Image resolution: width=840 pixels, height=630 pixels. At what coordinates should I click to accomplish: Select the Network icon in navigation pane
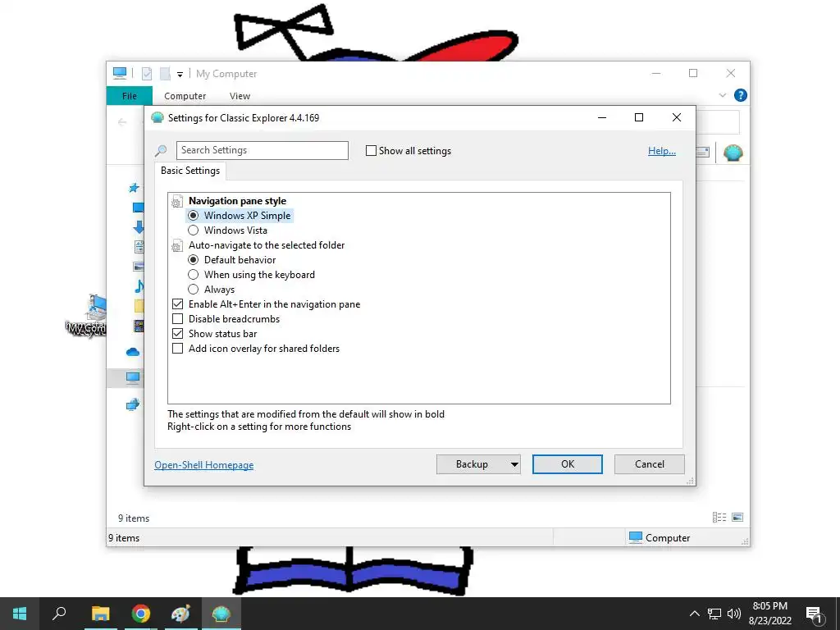(133, 404)
